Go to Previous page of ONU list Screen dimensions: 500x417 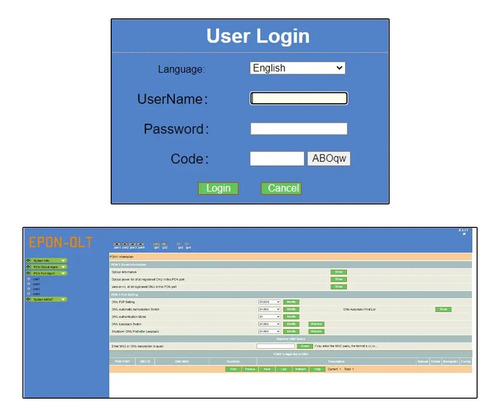coord(250,369)
